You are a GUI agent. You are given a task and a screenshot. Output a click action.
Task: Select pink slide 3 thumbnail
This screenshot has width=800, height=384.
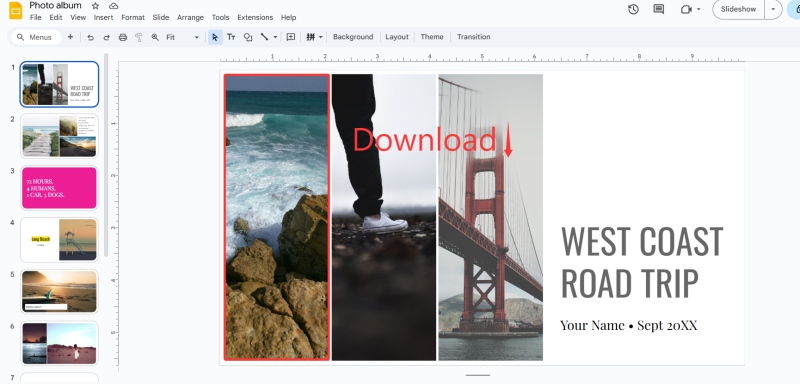coord(59,188)
